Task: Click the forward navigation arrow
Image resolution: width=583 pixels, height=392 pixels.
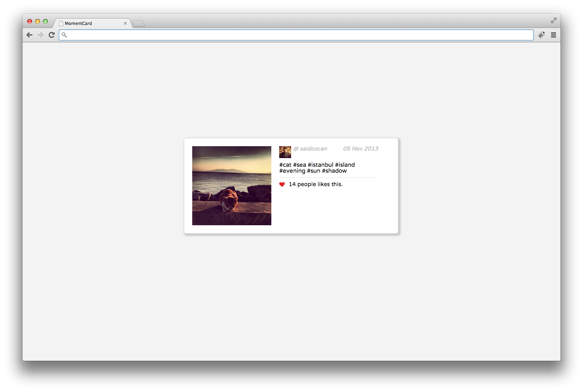Action: point(40,35)
